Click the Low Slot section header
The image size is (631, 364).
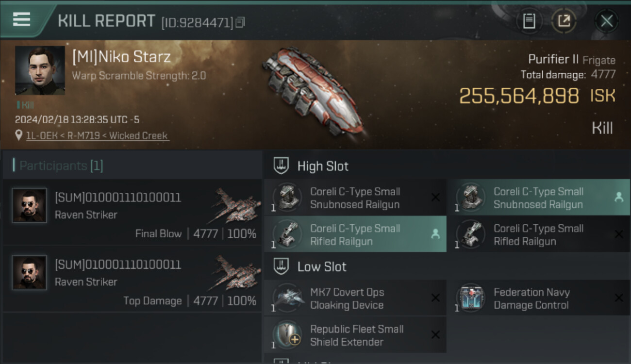tap(322, 266)
